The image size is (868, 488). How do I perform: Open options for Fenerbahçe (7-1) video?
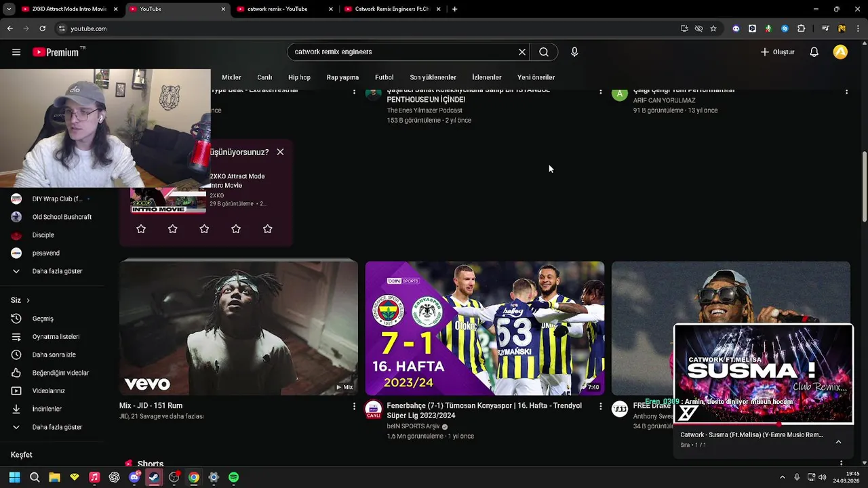pyautogui.click(x=600, y=406)
